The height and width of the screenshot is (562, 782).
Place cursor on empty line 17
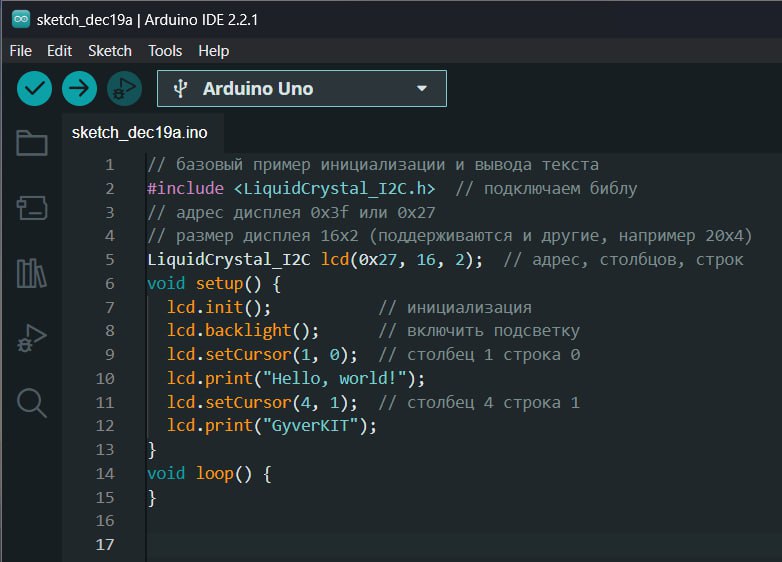point(464,545)
